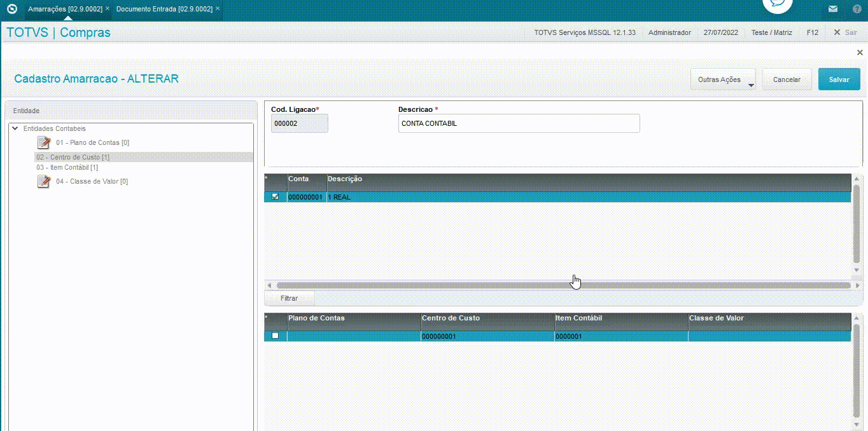Click the Salvar button
Image resolution: width=868 pixels, height=431 pixels.
pos(839,79)
